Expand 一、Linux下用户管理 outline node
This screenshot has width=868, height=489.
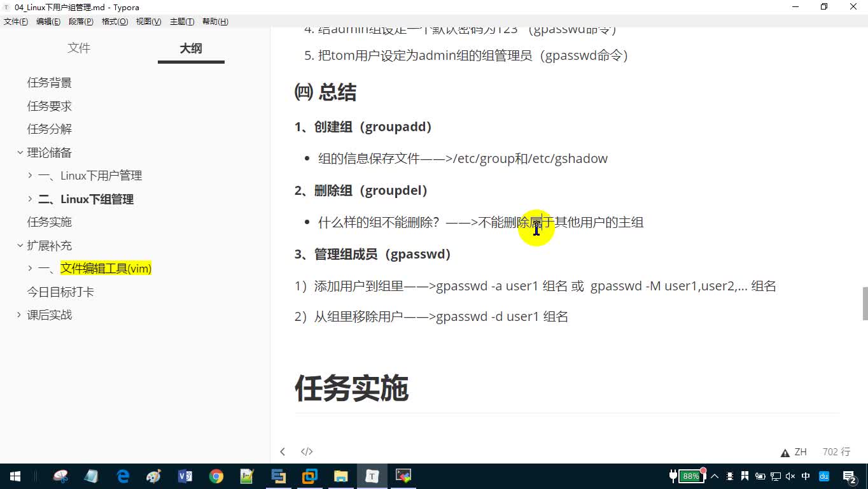pyautogui.click(x=30, y=176)
